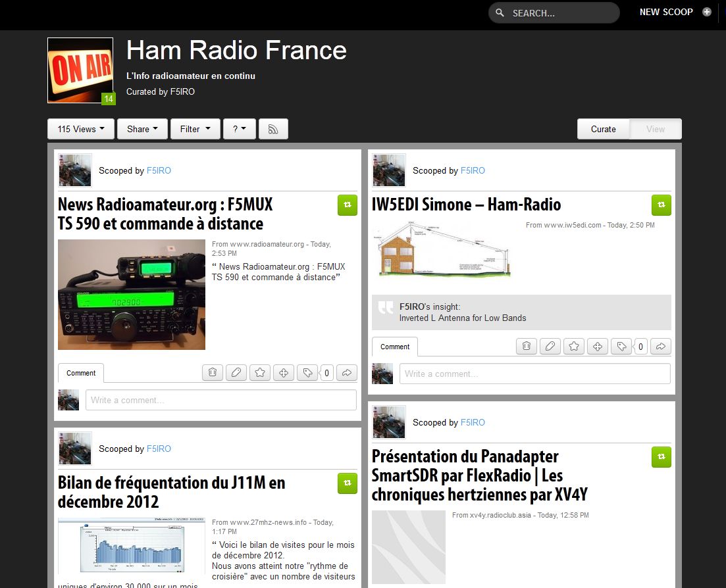The image size is (726, 588).
Task: Click 'From www.iw5edi.com' source text
Action: pyautogui.click(x=563, y=226)
